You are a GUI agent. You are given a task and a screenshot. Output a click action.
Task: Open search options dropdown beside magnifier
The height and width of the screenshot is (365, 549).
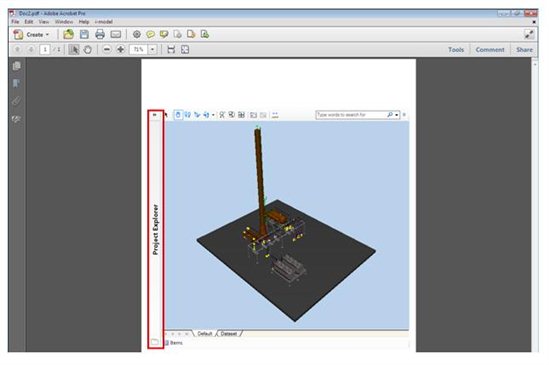pos(397,115)
